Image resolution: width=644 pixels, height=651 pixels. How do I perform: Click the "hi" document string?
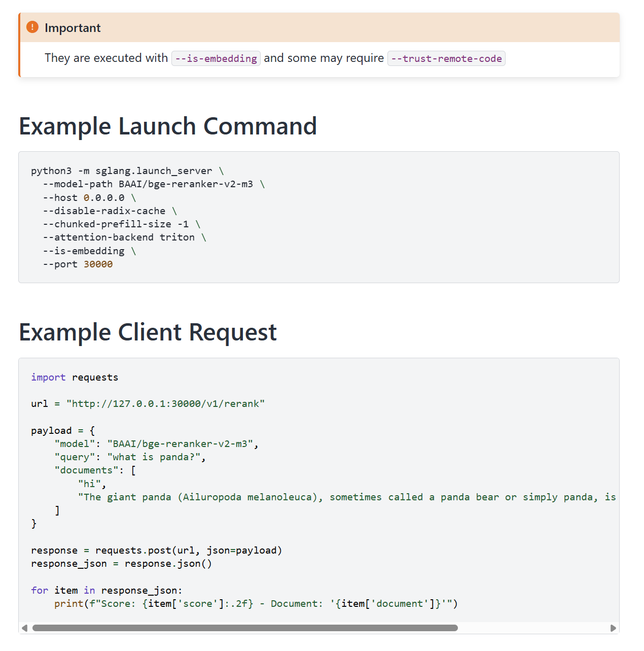coord(89,484)
